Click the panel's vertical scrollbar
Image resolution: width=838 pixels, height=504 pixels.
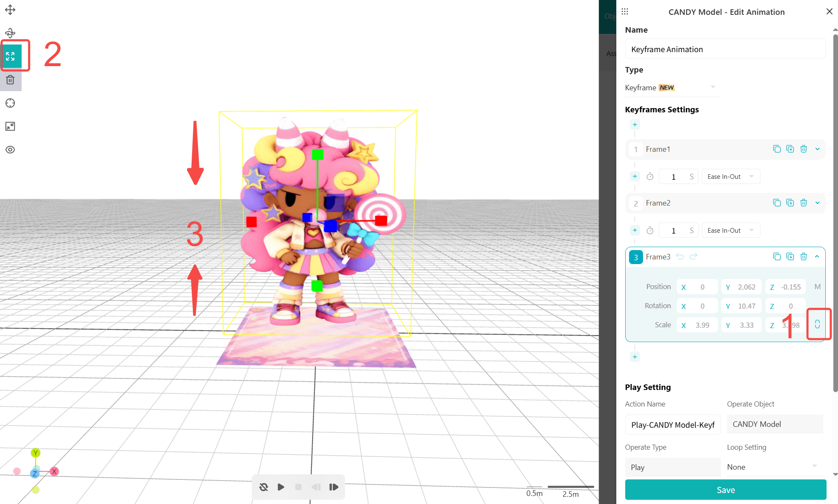[835, 212]
